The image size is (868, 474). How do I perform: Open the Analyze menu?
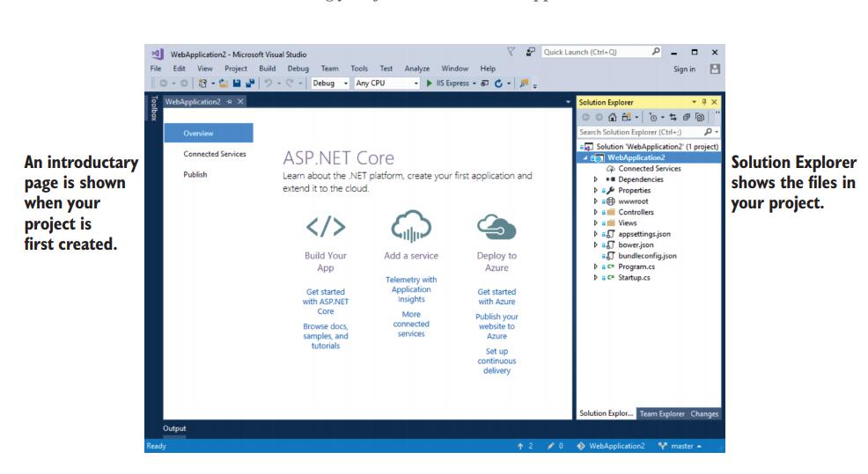pyautogui.click(x=417, y=69)
